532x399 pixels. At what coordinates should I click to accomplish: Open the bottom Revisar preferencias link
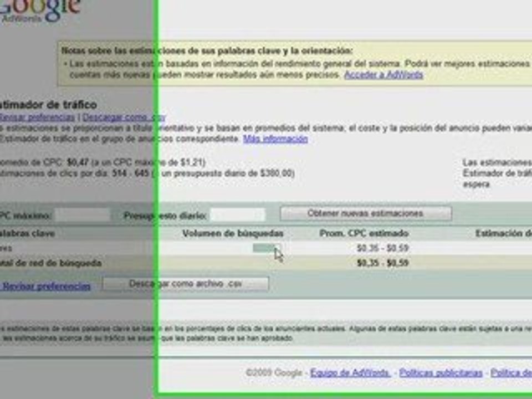click(x=47, y=287)
